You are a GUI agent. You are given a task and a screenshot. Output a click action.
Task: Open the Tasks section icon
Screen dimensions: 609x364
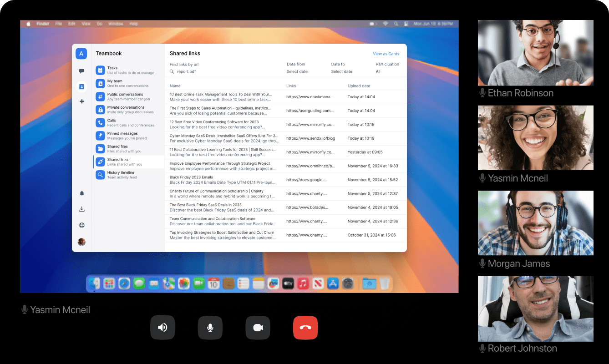[x=100, y=71]
